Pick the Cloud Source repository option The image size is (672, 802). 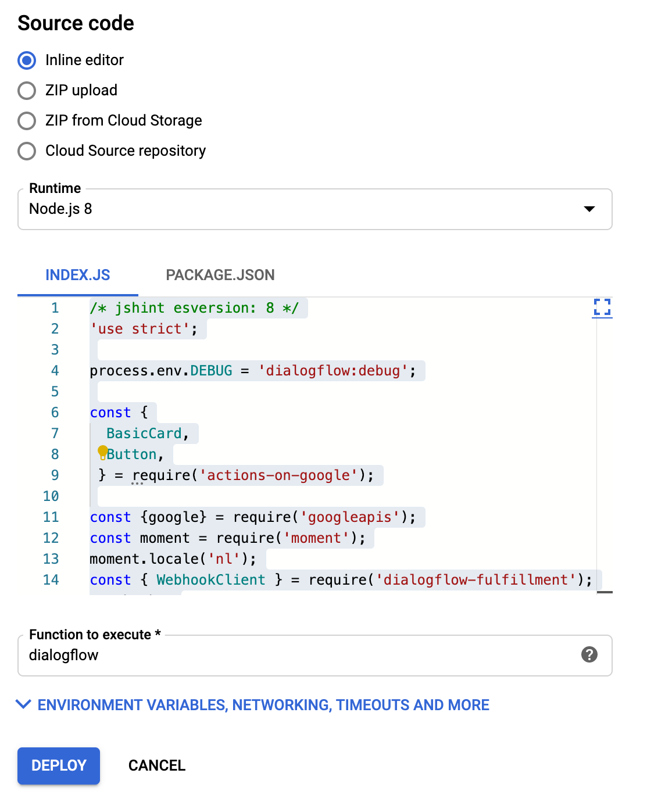[27, 151]
